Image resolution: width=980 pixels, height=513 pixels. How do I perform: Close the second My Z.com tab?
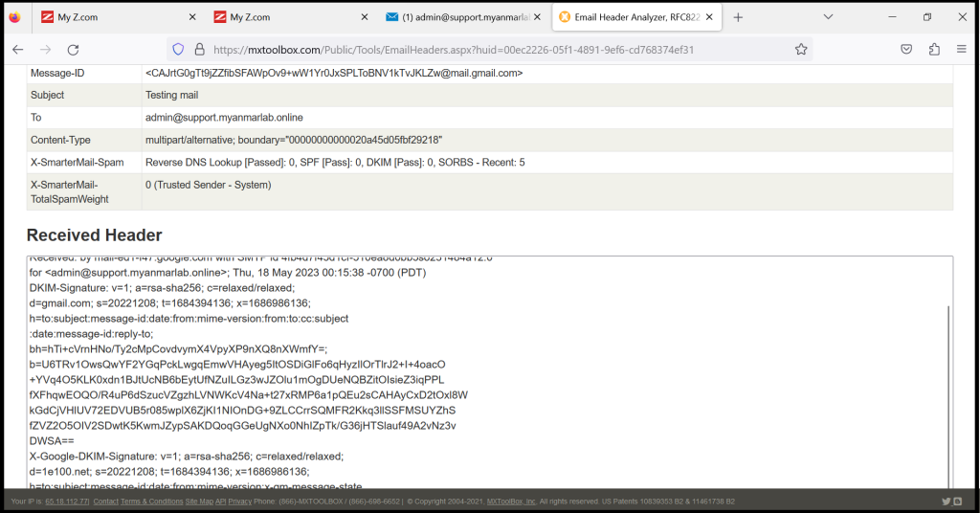tap(365, 17)
